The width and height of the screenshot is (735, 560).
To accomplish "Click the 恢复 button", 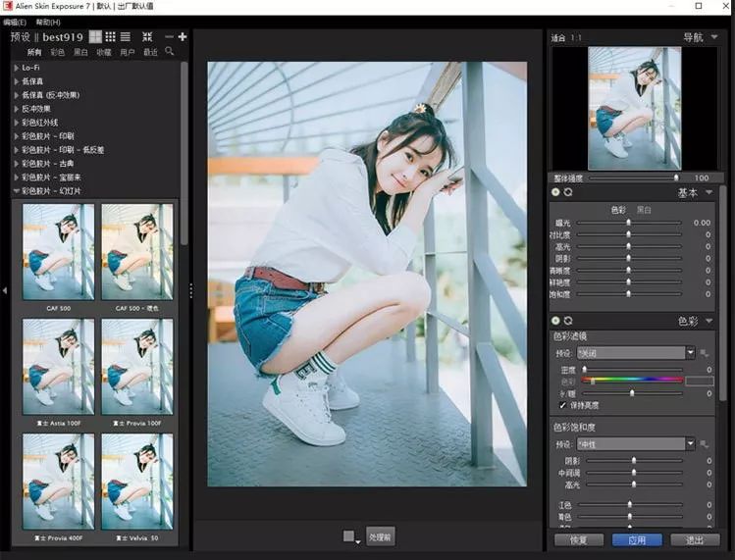I will point(578,540).
